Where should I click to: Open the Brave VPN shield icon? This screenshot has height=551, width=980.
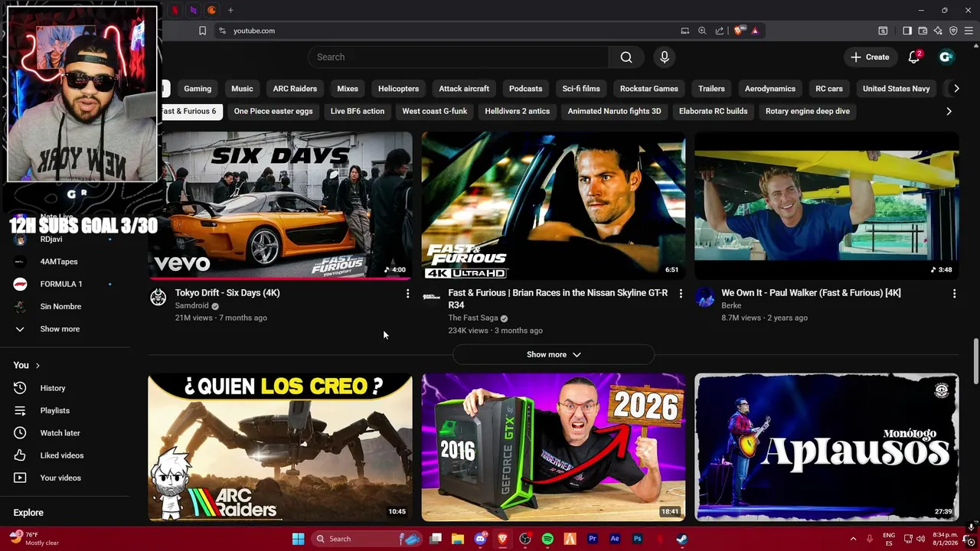[x=953, y=31]
